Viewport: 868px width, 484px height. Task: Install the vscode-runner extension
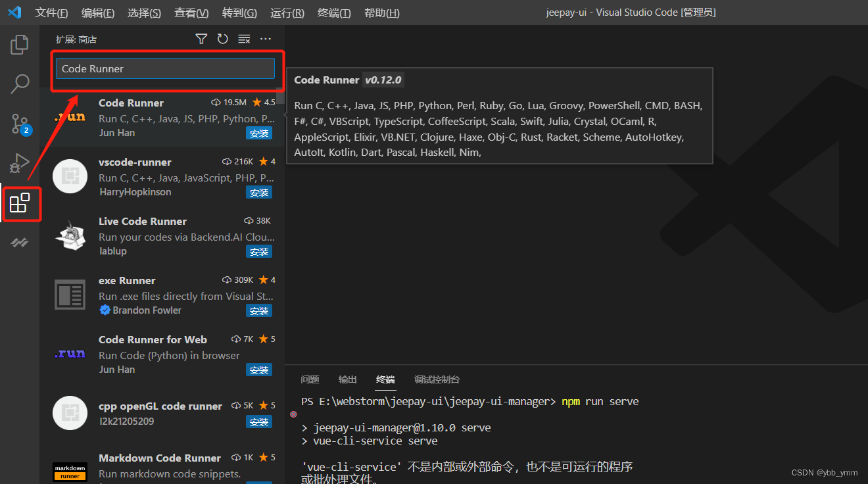[259, 193]
